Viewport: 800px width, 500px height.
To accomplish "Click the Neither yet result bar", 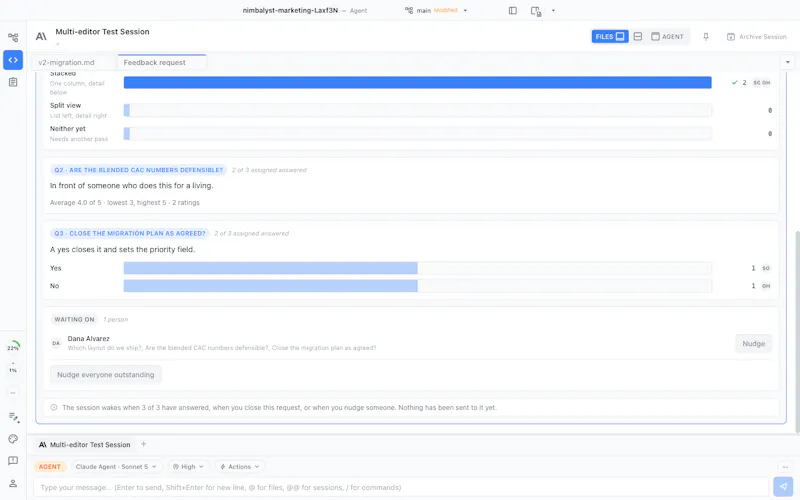I will (x=417, y=133).
